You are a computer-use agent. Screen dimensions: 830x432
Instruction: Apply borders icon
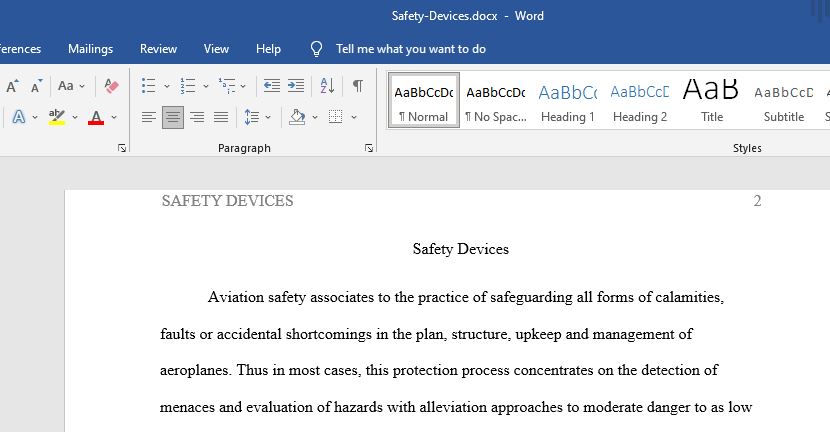(336, 117)
